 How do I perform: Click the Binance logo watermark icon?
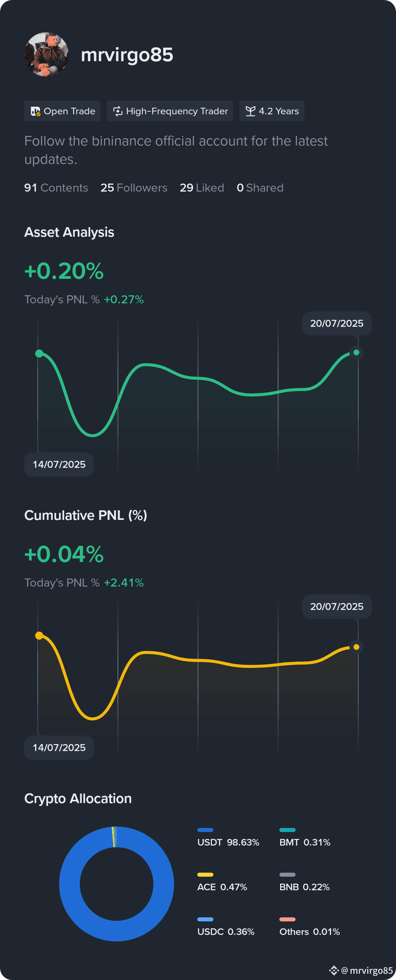[334, 970]
